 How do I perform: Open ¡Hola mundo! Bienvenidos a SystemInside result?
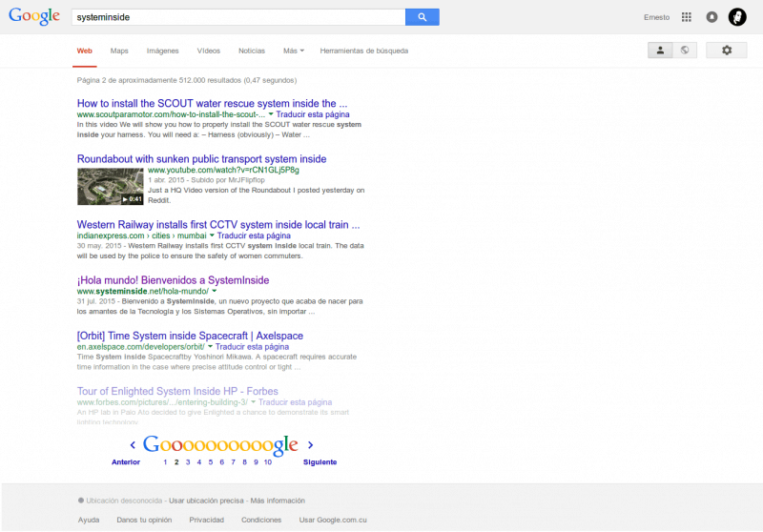click(173, 280)
